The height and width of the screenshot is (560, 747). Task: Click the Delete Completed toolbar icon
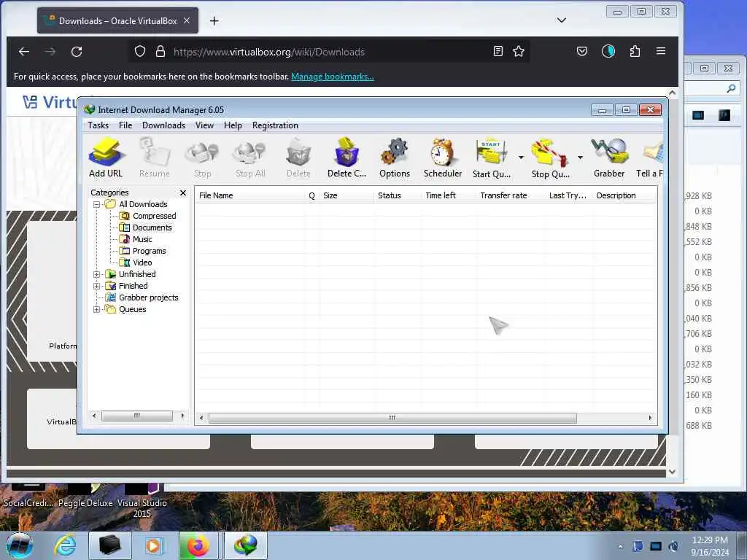coord(347,157)
